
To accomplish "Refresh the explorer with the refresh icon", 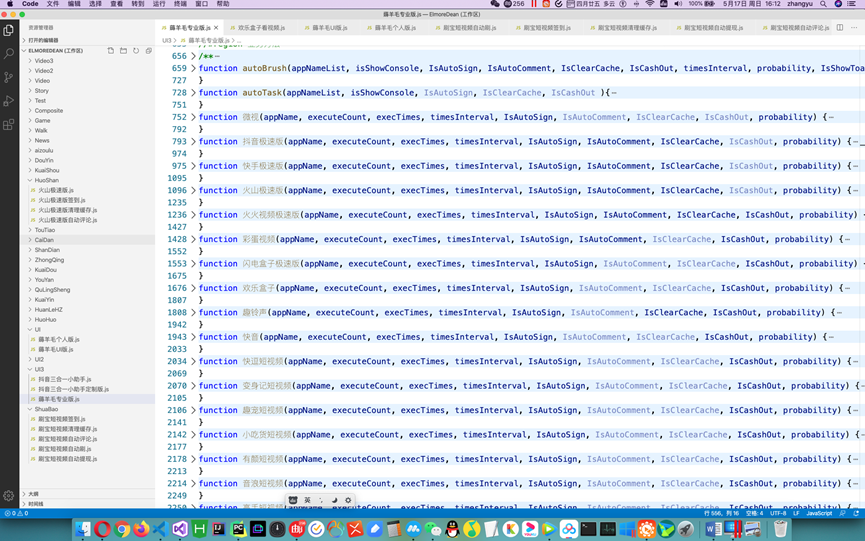I will [x=136, y=51].
